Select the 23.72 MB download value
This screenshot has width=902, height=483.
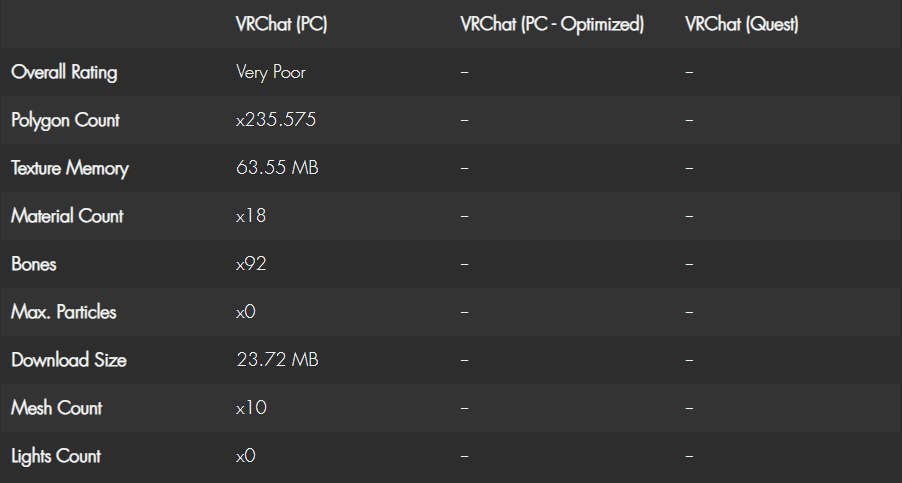coord(277,359)
